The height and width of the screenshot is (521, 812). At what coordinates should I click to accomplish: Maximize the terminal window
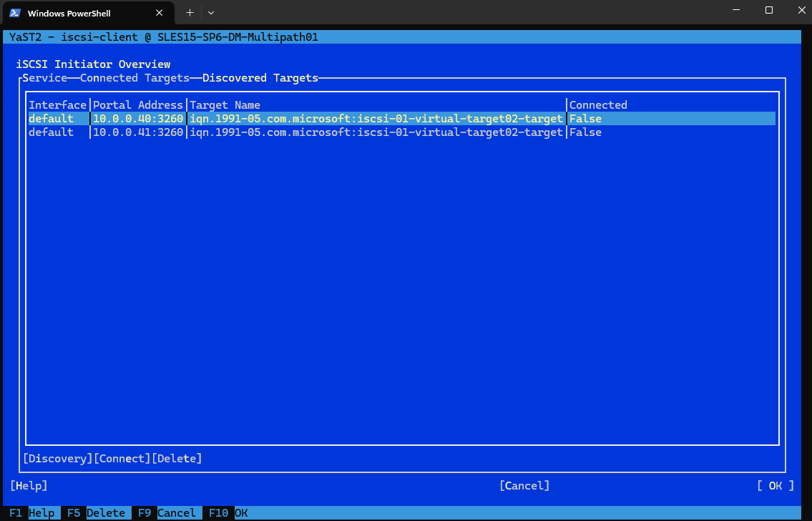point(769,10)
